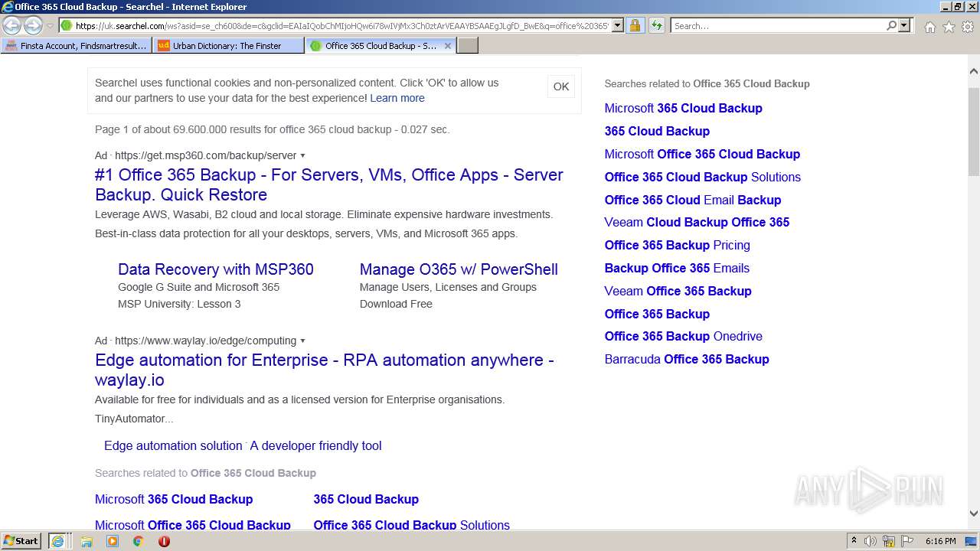Expand the waylay.io ad URL dropdown arrow
The image size is (980, 551).
(x=302, y=341)
